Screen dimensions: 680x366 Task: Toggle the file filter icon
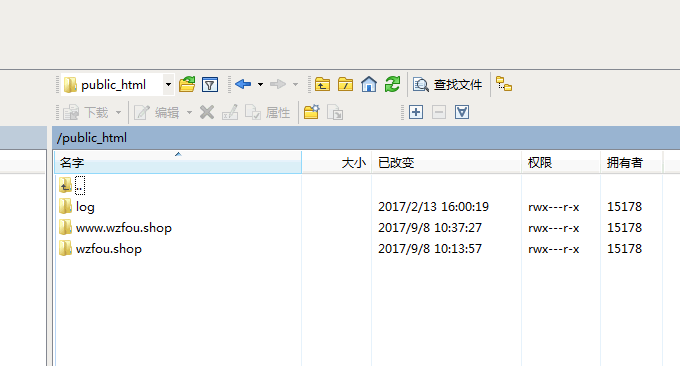[210, 85]
